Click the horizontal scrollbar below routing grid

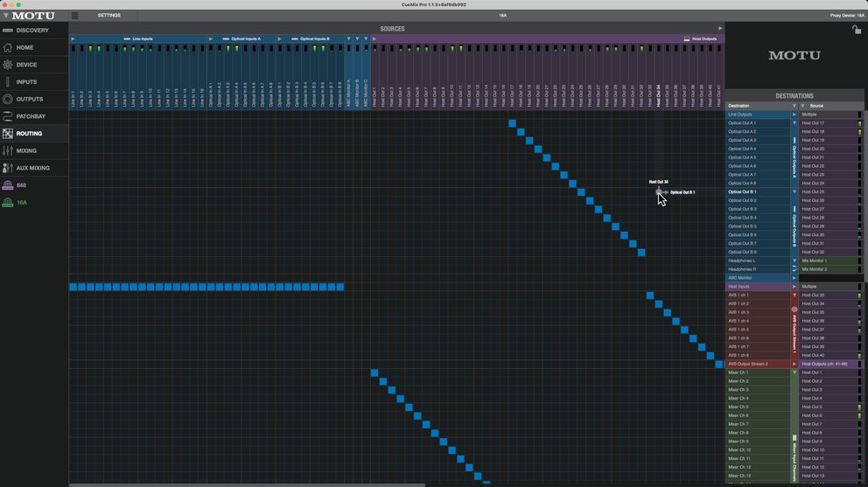pos(247,485)
